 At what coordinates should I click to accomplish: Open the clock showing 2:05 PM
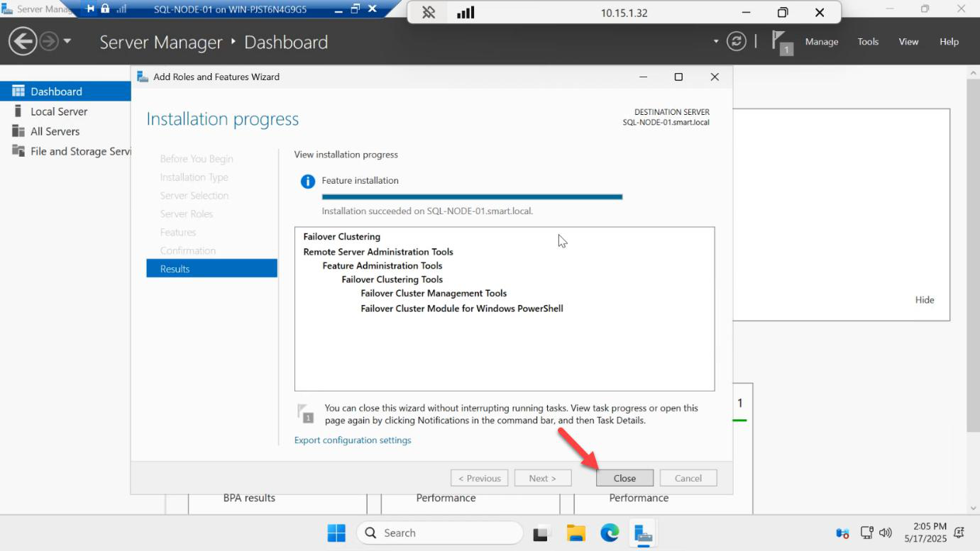[x=925, y=533]
